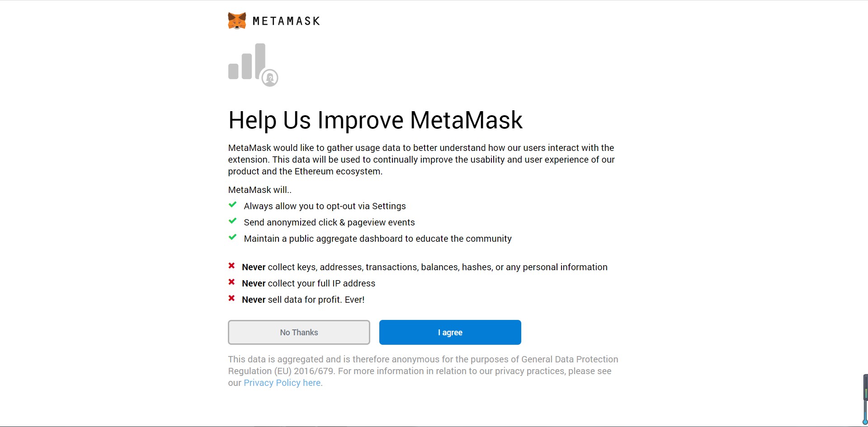
Task: Open the Privacy Policy here link
Action: click(x=283, y=383)
